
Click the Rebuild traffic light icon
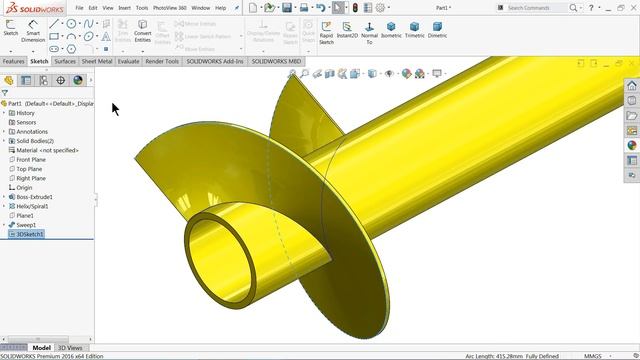point(355,7)
